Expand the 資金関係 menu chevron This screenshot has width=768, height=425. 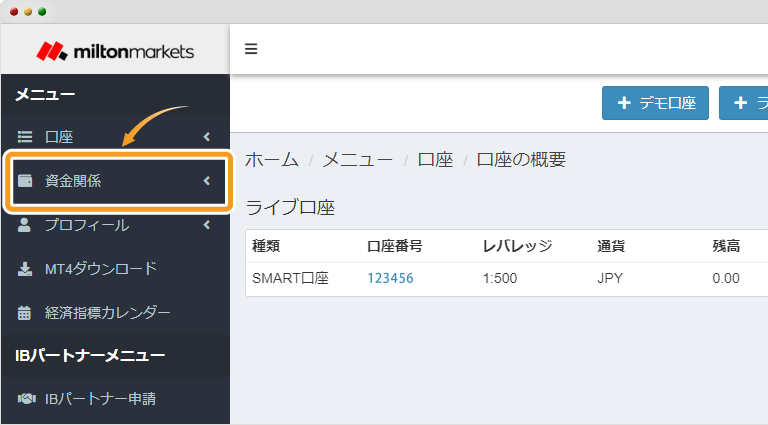click(206, 181)
